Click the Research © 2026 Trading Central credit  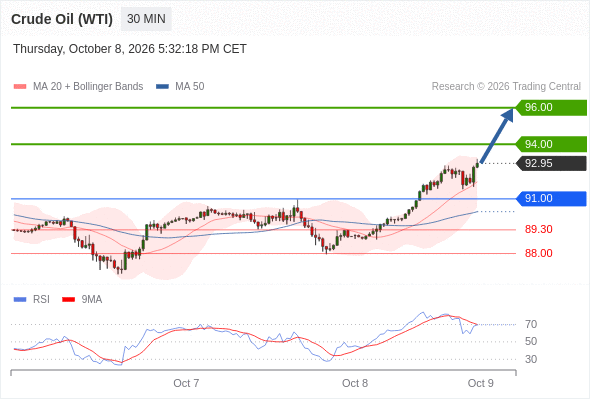click(506, 87)
